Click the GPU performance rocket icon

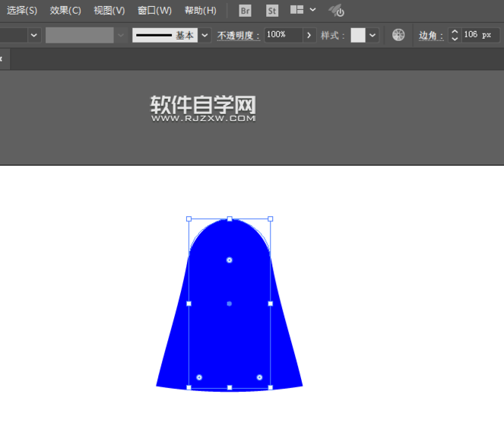click(336, 11)
